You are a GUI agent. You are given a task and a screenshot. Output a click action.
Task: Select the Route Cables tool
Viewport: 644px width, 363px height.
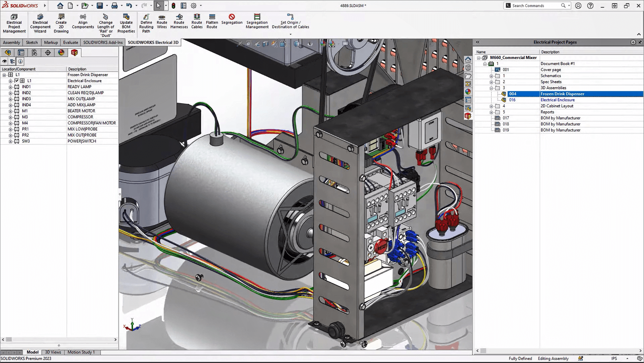[197, 21]
